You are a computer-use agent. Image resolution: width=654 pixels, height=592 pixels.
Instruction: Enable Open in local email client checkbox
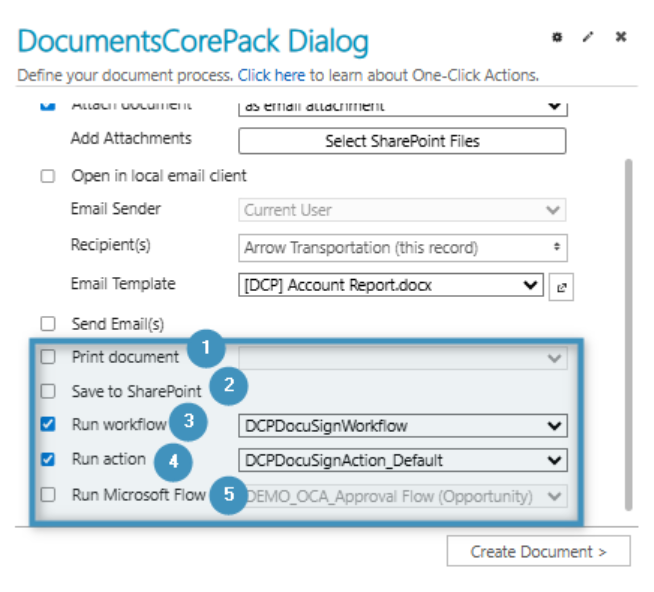(48, 176)
